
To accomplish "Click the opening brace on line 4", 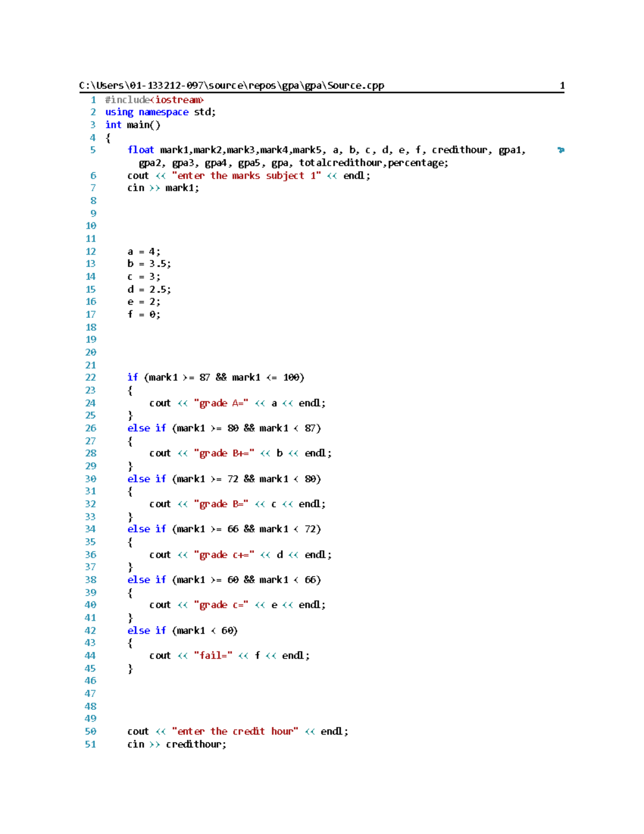I will pyautogui.click(x=108, y=137).
